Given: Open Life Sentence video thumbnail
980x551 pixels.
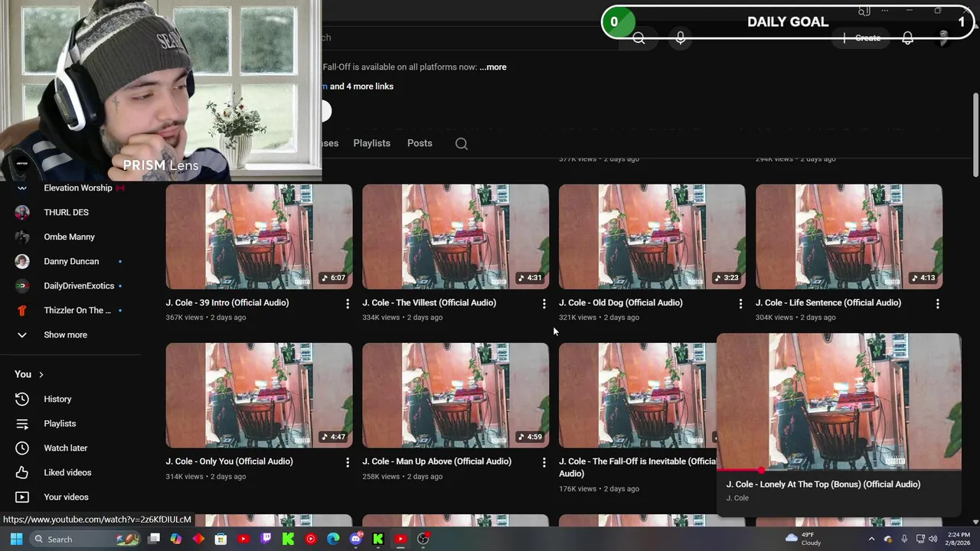Looking at the screenshot, I should 848,236.
